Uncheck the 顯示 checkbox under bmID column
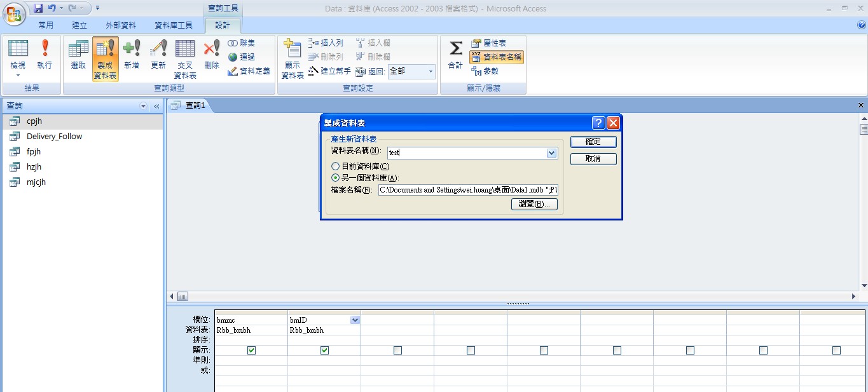868x392 pixels. pos(324,350)
